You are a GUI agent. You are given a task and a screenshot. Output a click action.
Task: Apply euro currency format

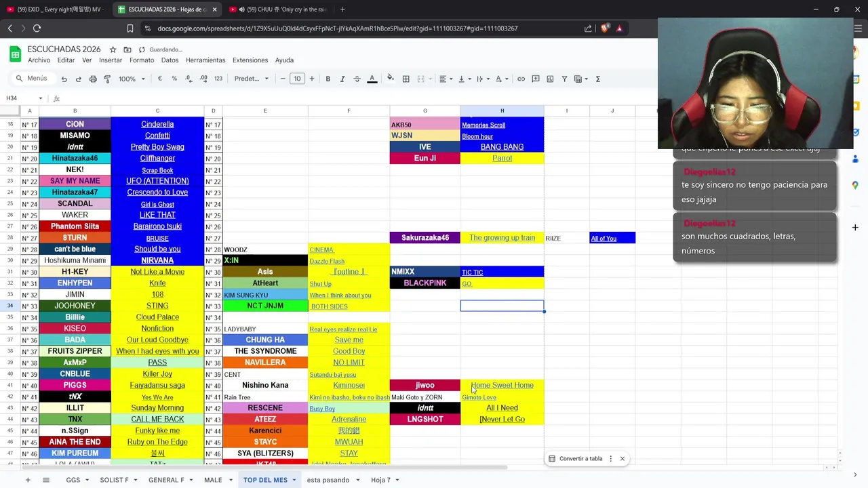(160, 79)
